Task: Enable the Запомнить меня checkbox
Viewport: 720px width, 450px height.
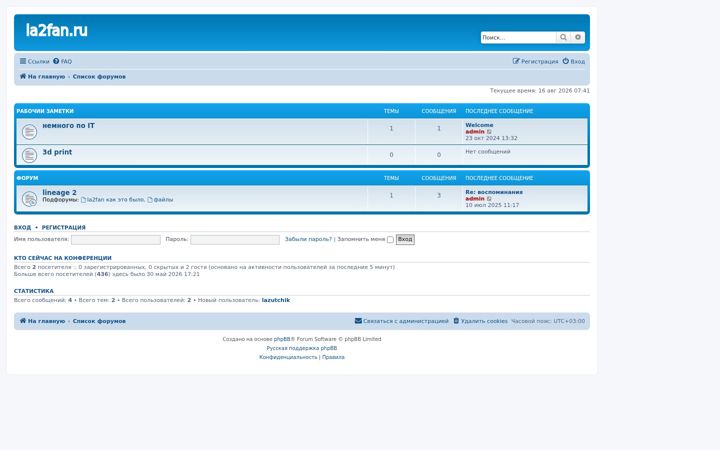Action: click(390, 240)
